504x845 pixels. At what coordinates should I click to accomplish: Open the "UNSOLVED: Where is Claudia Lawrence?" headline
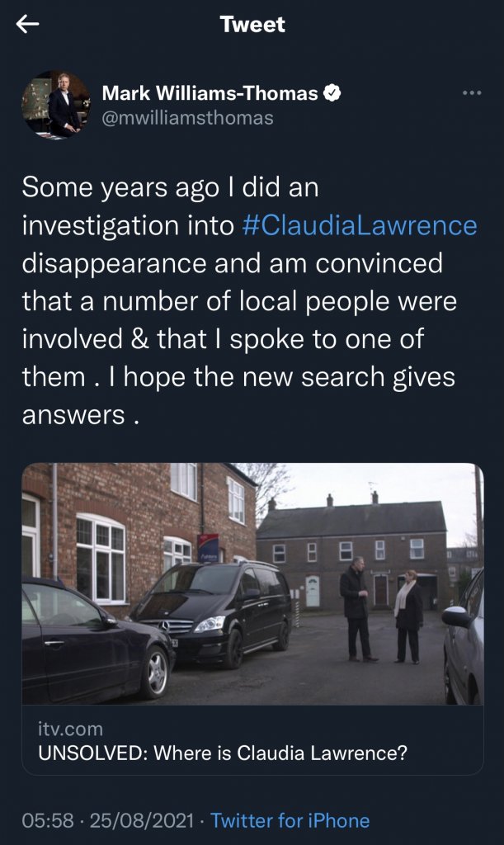tap(223, 753)
